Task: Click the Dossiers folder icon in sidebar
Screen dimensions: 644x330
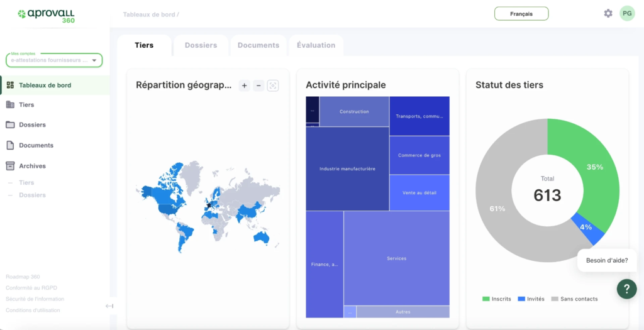Action: click(x=10, y=124)
